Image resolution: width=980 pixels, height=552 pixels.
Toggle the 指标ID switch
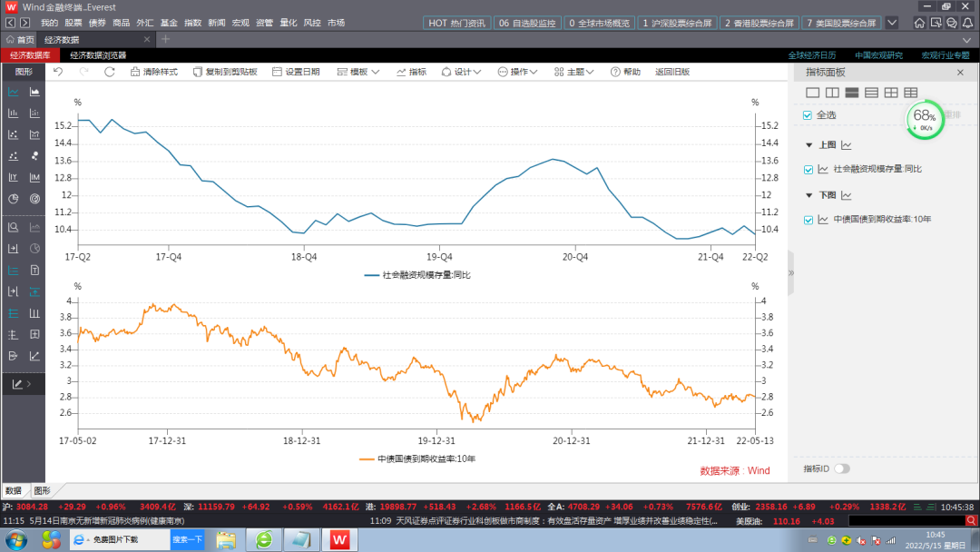841,468
